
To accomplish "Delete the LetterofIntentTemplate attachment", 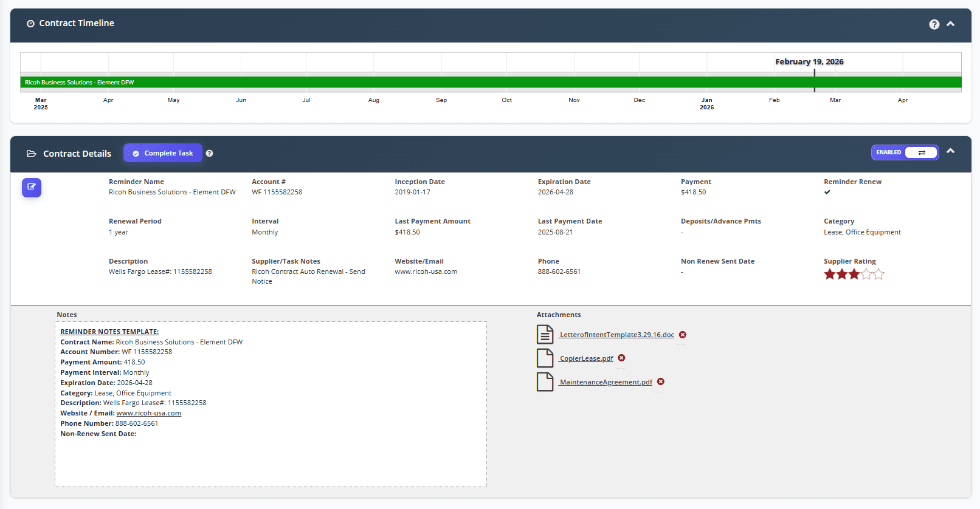I will pos(683,335).
